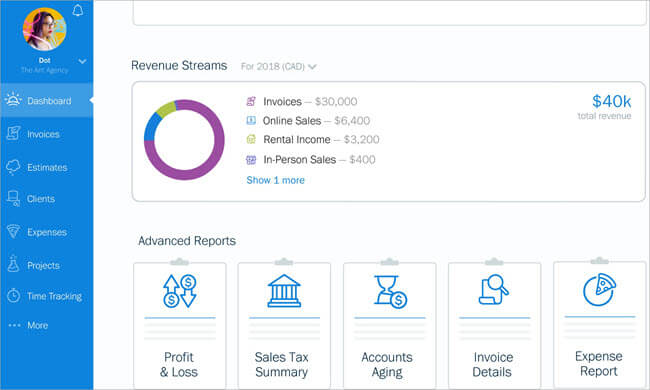Click the Dashboard sunrise icon
The height and width of the screenshot is (390, 650).
(x=13, y=99)
